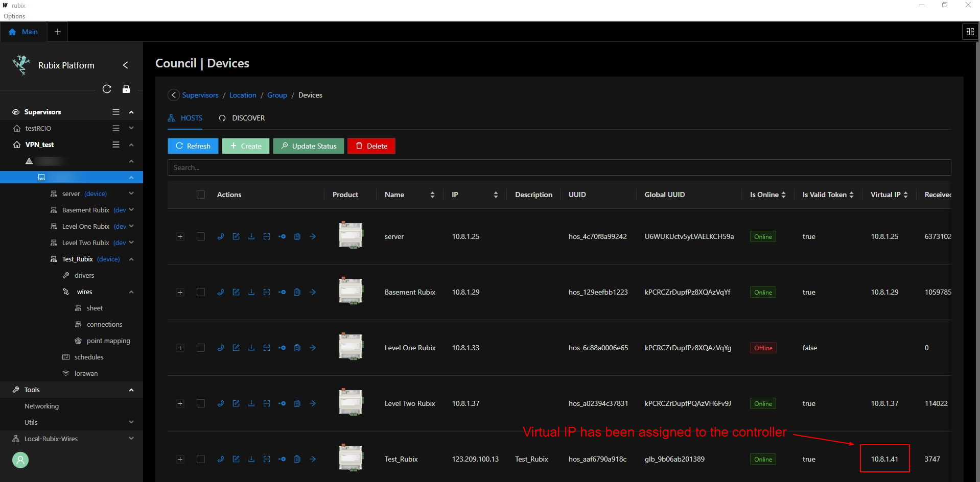This screenshot has height=482, width=980.
Task: Check the Level Two Rubix row checkbox
Action: pyautogui.click(x=201, y=403)
